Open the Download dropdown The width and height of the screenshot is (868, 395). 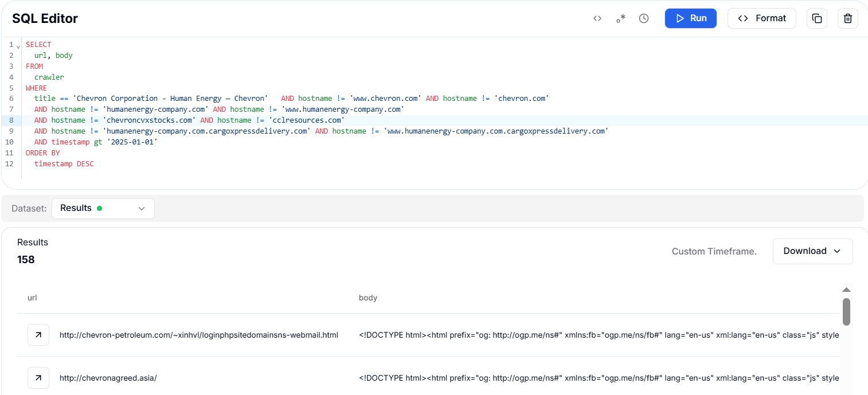(x=812, y=251)
